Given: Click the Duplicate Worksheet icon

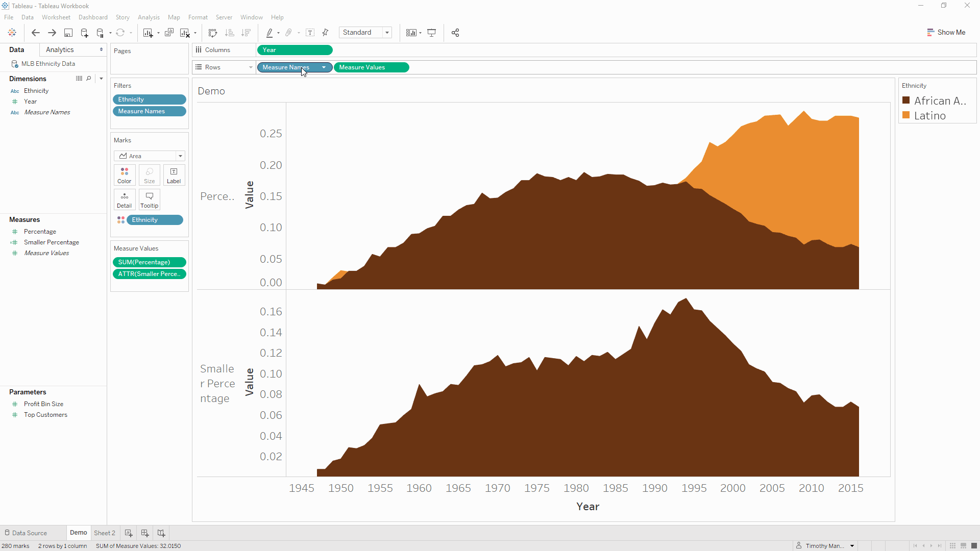Looking at the screenshot, I should pyautogui.click(x=169, y=33).
